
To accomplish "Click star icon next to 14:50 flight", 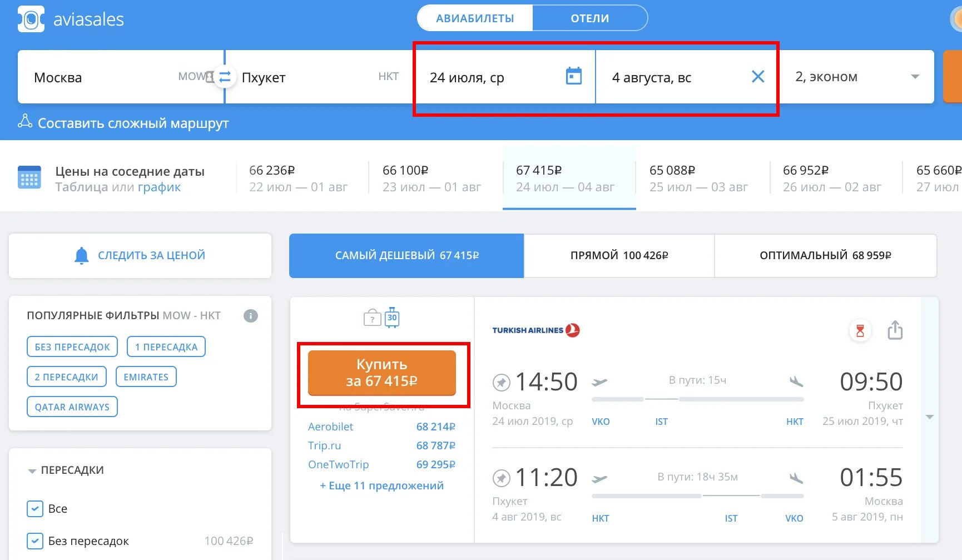I will [502, 383].
